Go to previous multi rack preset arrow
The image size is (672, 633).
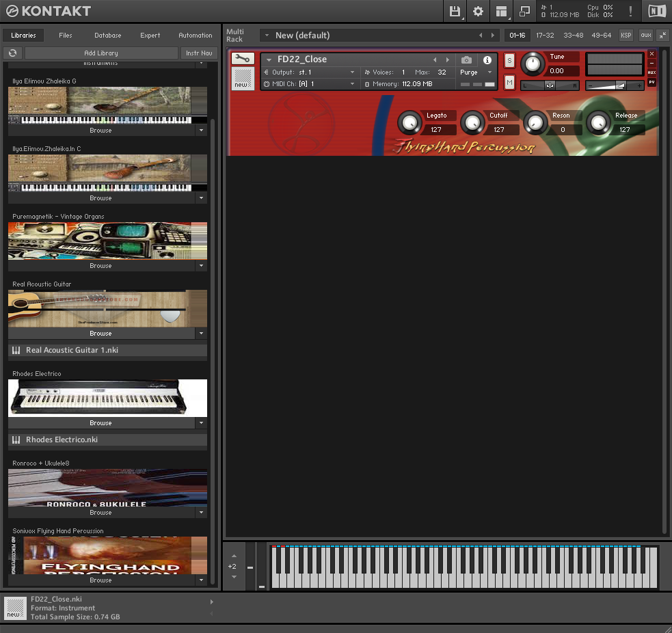pyautogui.click(x=481, y=36)
